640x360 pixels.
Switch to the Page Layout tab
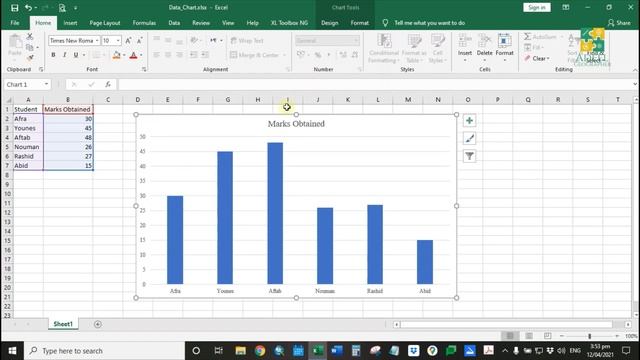[105, 23]
